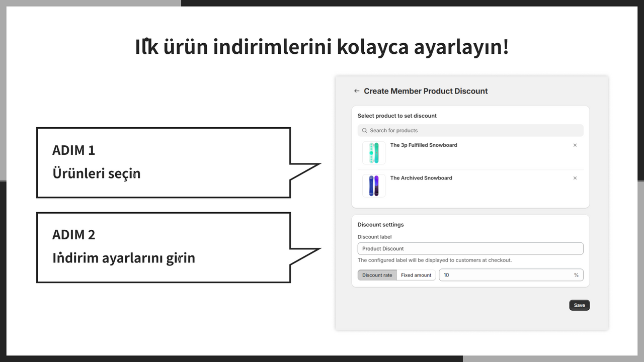The width and height of the screenshot is (644, 362).
Task: Click the discount value field showing 10
Action: [x=511, y=275]
